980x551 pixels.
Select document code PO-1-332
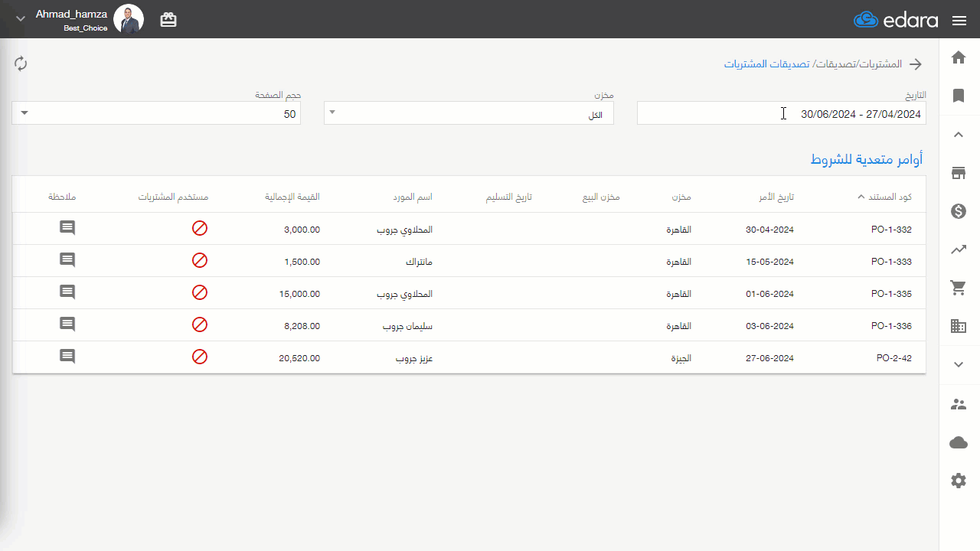891,230
